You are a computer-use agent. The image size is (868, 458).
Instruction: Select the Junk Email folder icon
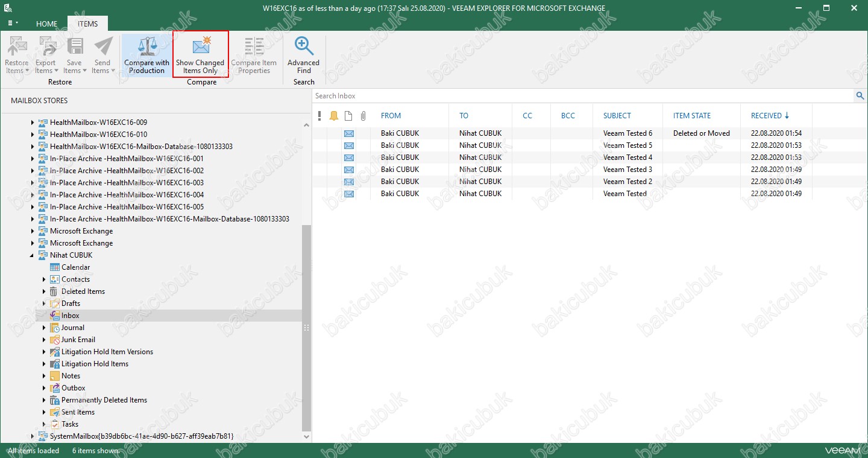tap(55, 340)
